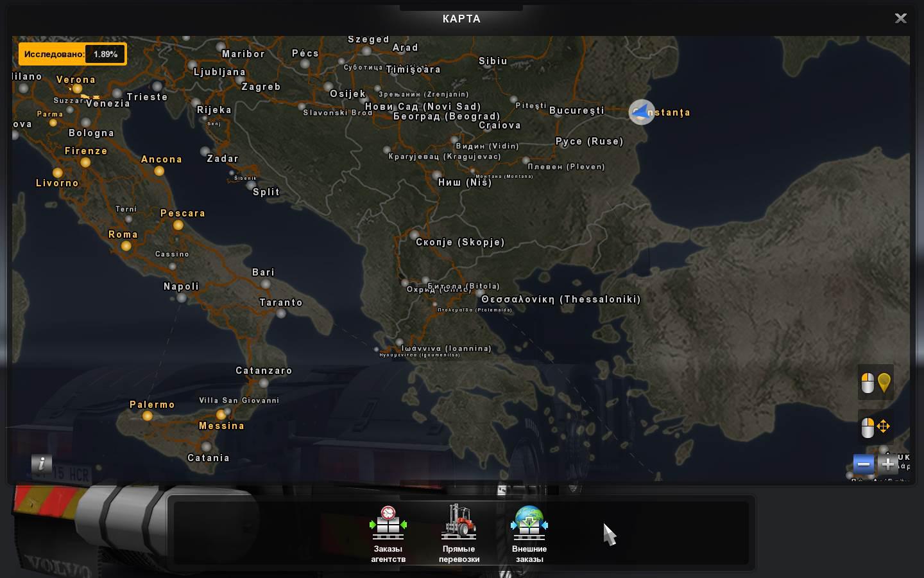Click the Palermo city marker
The image size is (924, 578).
(148, 416)
